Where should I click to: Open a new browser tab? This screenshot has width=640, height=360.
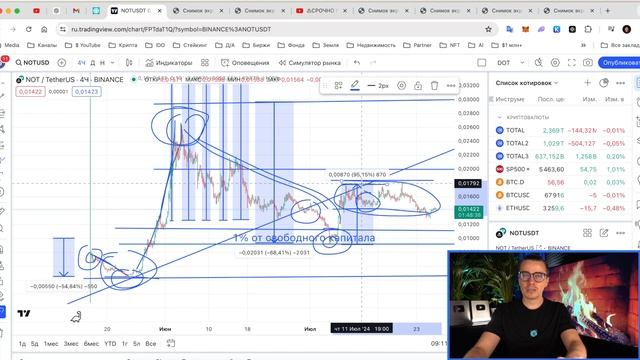(x=608, y=11)
